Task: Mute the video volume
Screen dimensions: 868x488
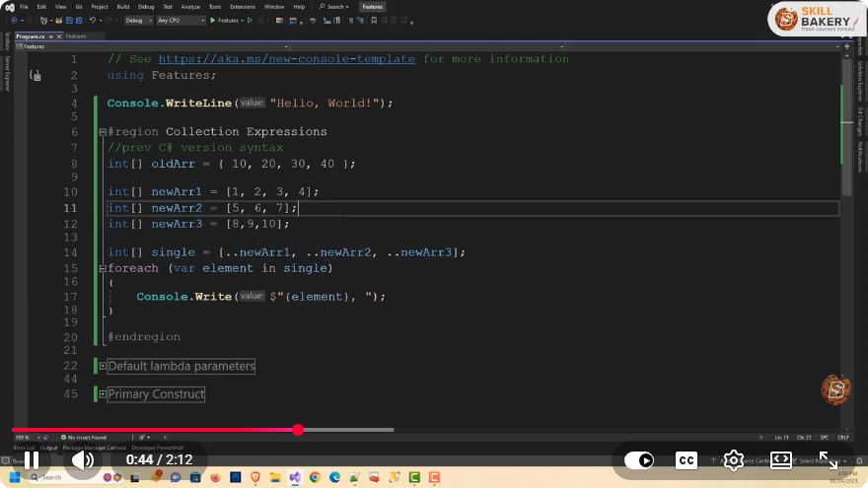Action: click(x=83, y=459)
